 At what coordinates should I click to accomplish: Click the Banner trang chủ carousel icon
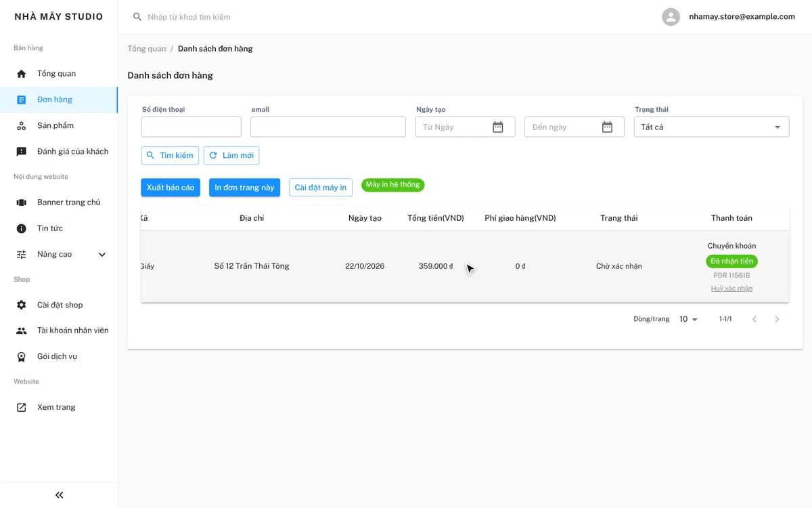coord(22,203)
